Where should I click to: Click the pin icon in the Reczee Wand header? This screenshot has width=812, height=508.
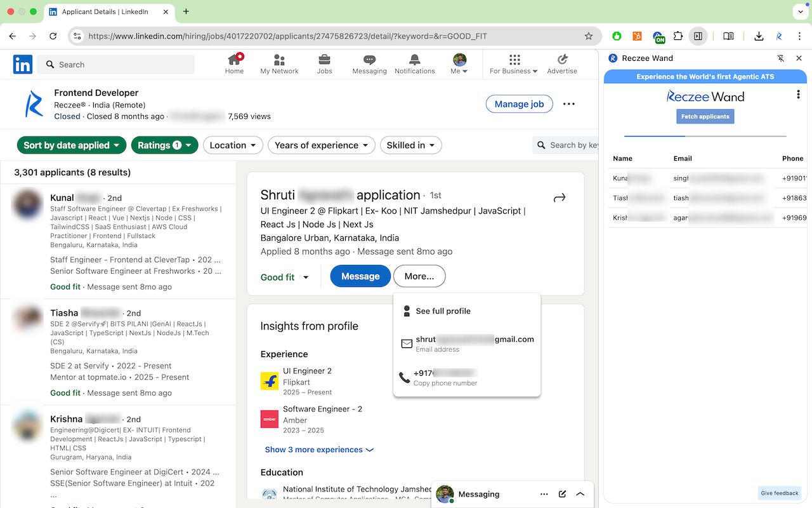pos(781,58)
